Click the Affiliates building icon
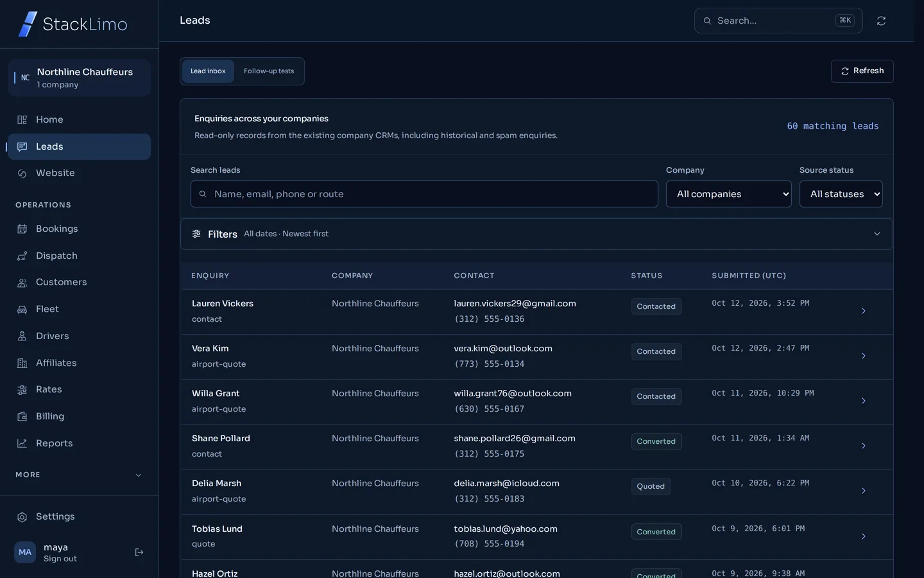Viewport: 924px width, 578px height. 22,363
